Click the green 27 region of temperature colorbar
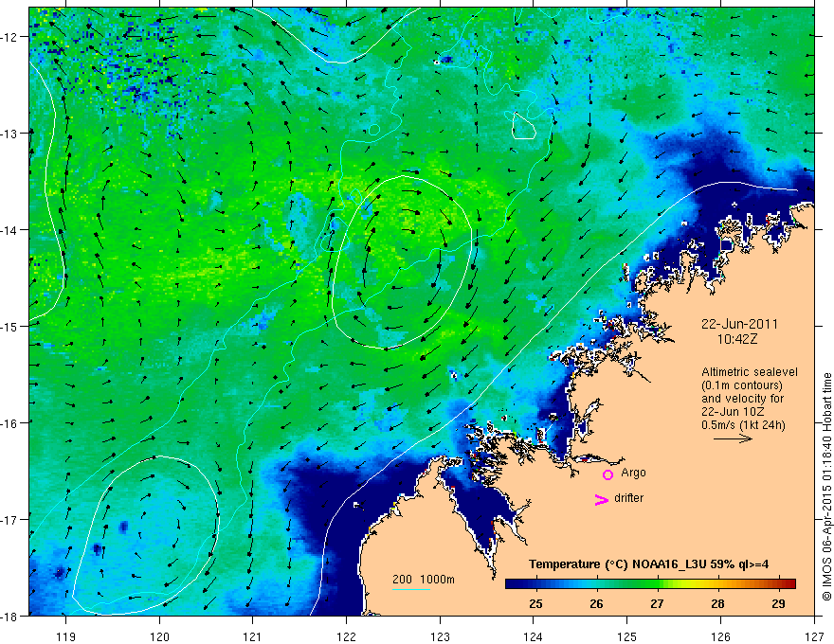 coord(658,584)
